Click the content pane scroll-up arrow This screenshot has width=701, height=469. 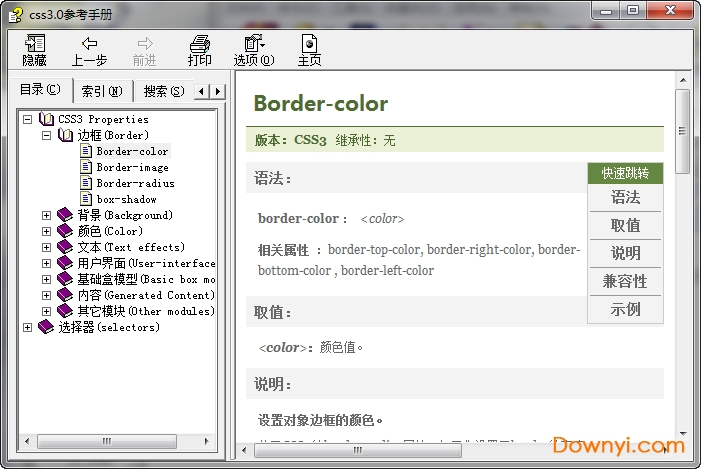683,80
